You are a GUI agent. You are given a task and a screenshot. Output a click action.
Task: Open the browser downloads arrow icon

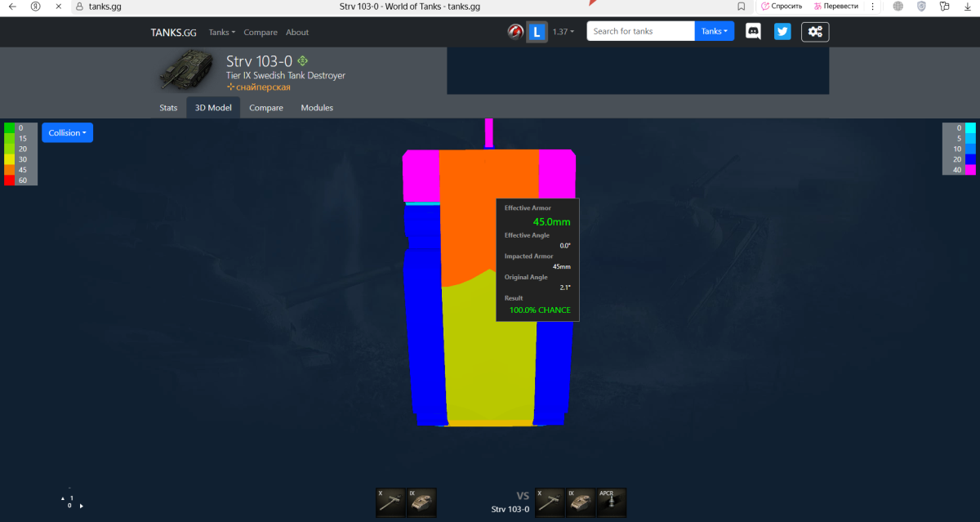click(x=967, y=6)
